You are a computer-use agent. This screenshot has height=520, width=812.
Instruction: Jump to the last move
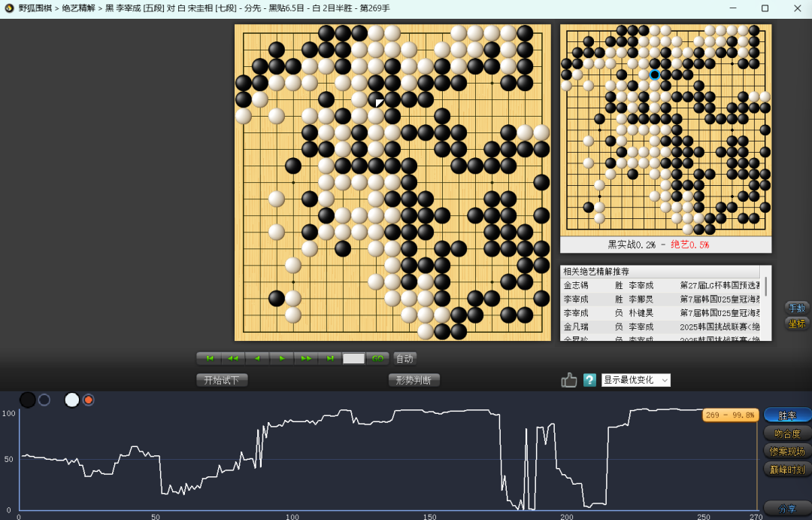click(329, 358)
